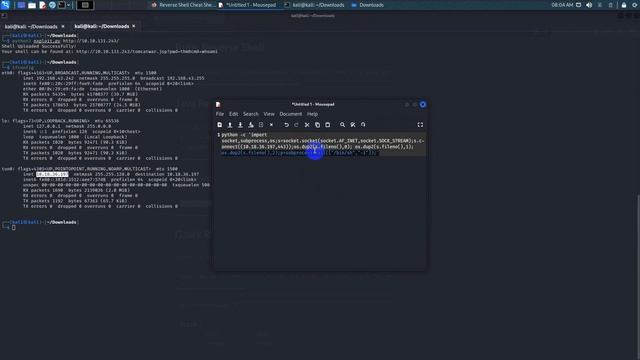Image resolution: width=640 pixels, height=360 pixels.
Task: Switch to Reverse Shell Cheat Sheet browser window
Action: 183,5
